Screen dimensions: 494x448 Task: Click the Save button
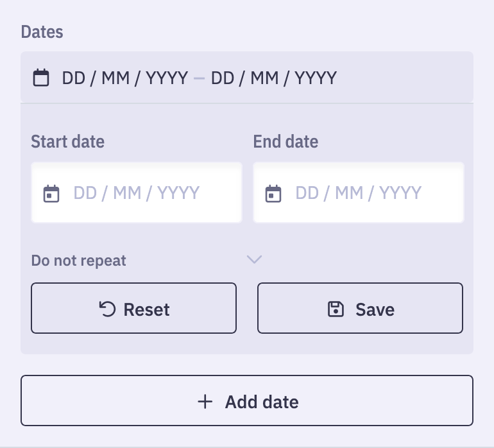tap(360, 308)
